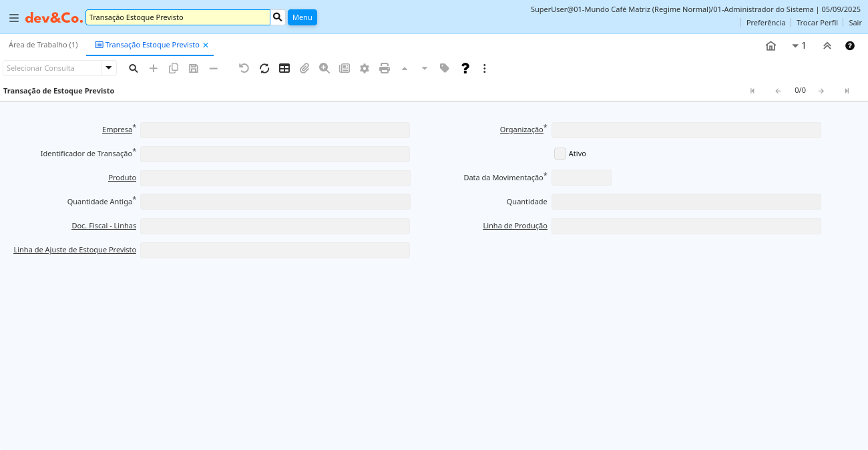
Task: Open the dropdown arrow next to number 1
Action: 795,45
